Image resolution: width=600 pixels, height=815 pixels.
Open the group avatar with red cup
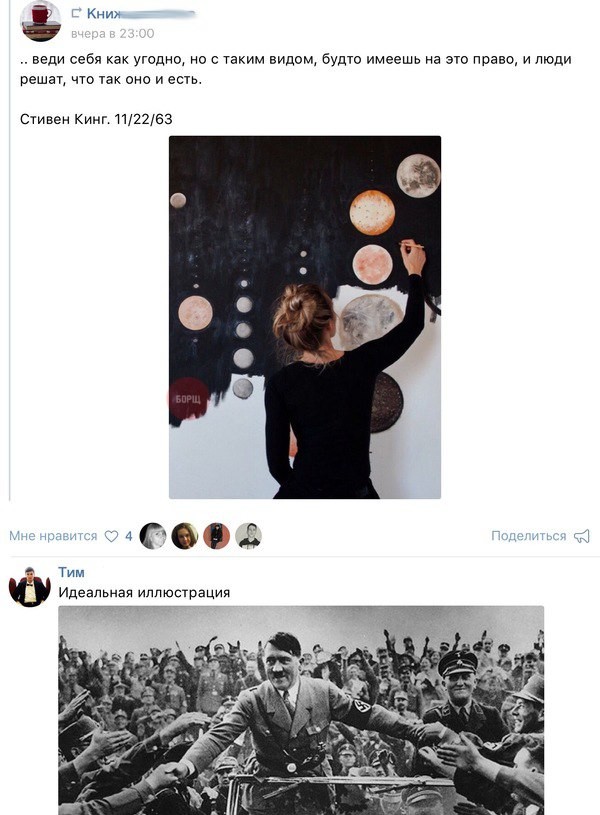[x=41, y=20]
